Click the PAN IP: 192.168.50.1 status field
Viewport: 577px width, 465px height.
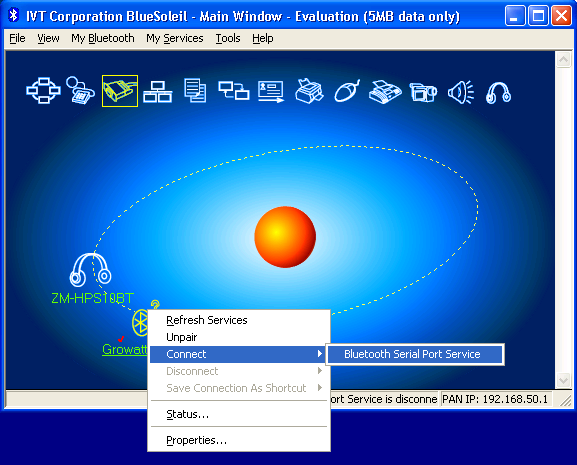point(495,399)
